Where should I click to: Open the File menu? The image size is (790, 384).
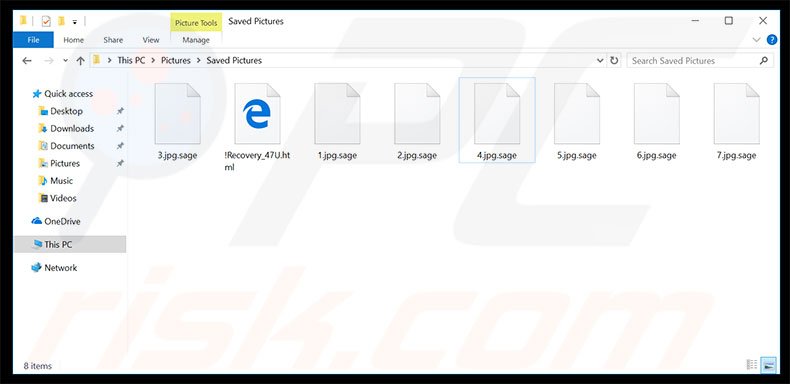[x=33, y=40]
